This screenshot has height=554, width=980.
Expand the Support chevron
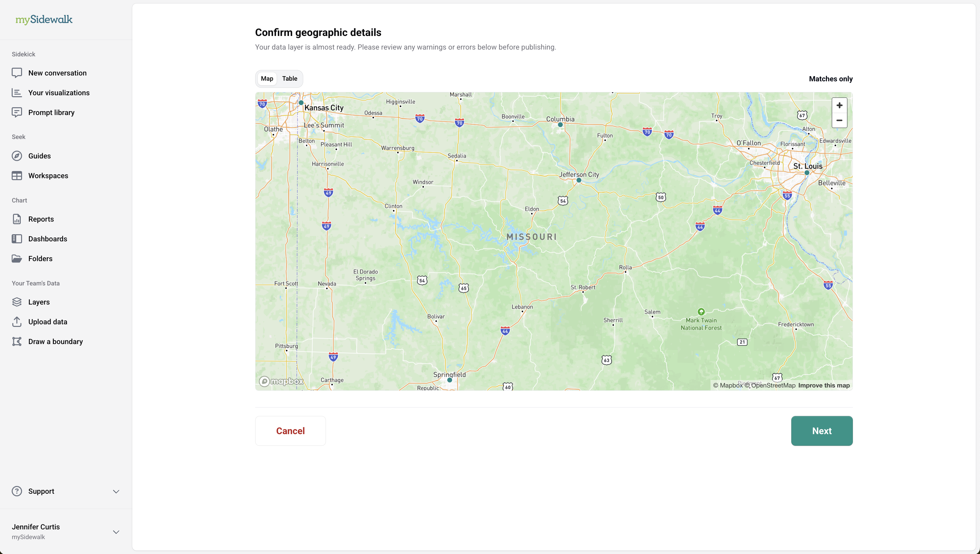click(116, 491)
